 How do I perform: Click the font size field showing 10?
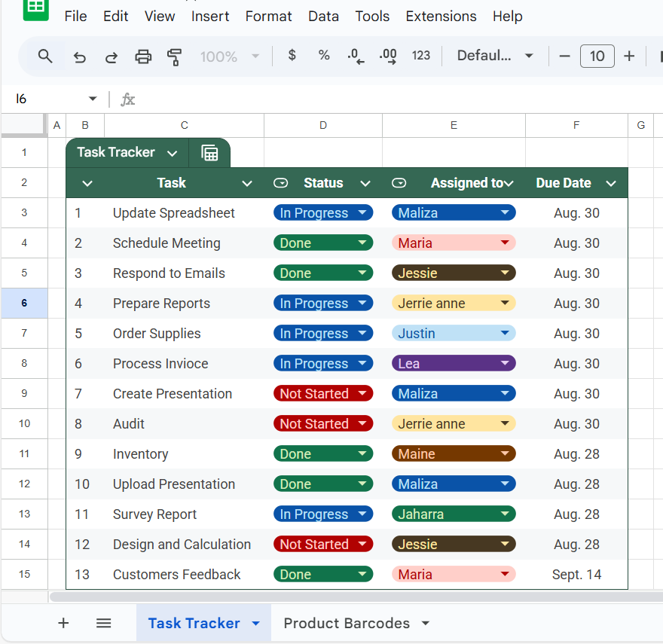click(597, 56)
